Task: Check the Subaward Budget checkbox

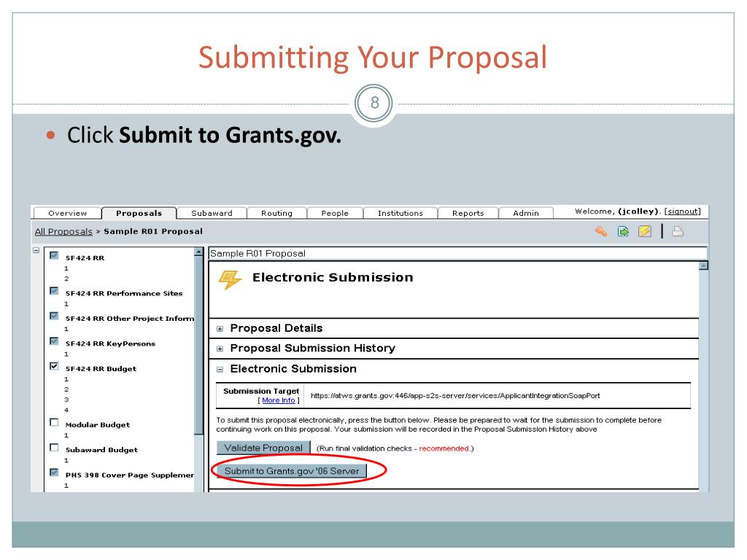Action: (54, 448)
